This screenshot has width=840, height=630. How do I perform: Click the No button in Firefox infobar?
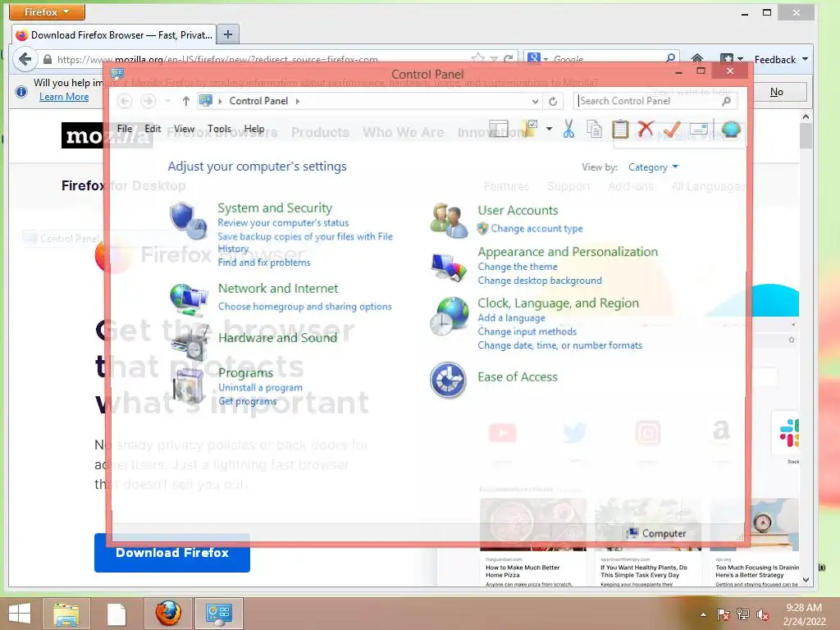[x=777, y=92]
